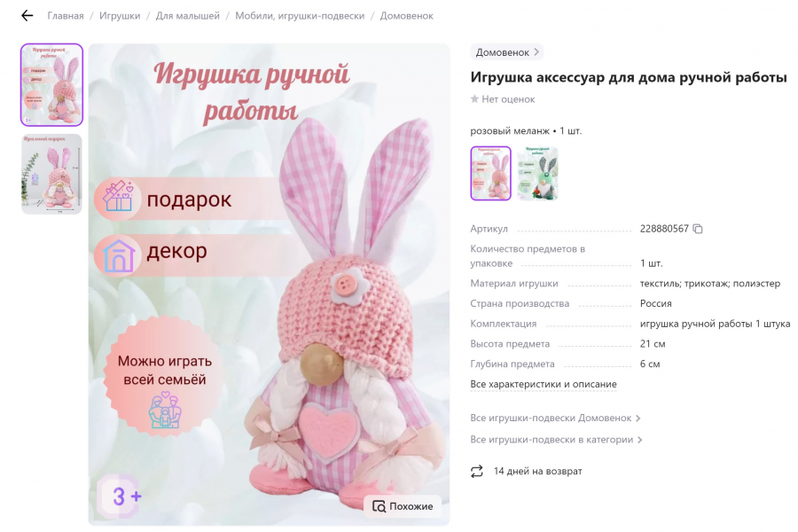Expand Все игрушки-подвески Домовенок link

pyautogui.click(x=555, y=418)
